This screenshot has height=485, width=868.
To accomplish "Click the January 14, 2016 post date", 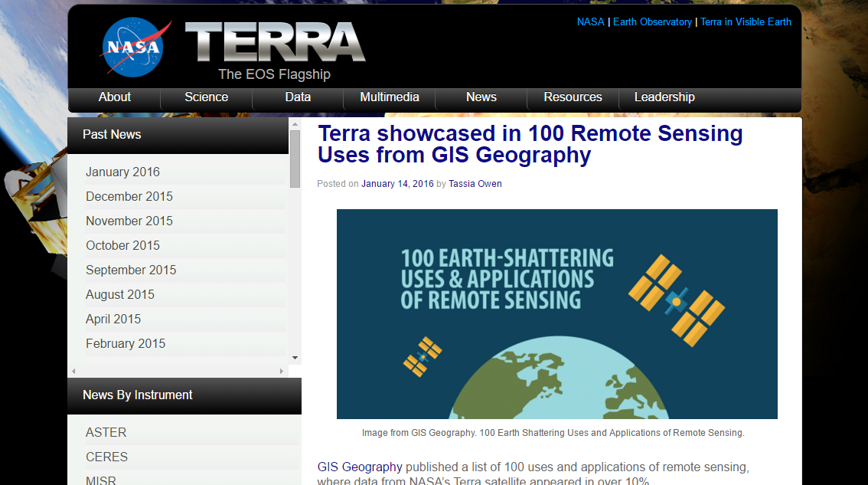I will [397, 183].
